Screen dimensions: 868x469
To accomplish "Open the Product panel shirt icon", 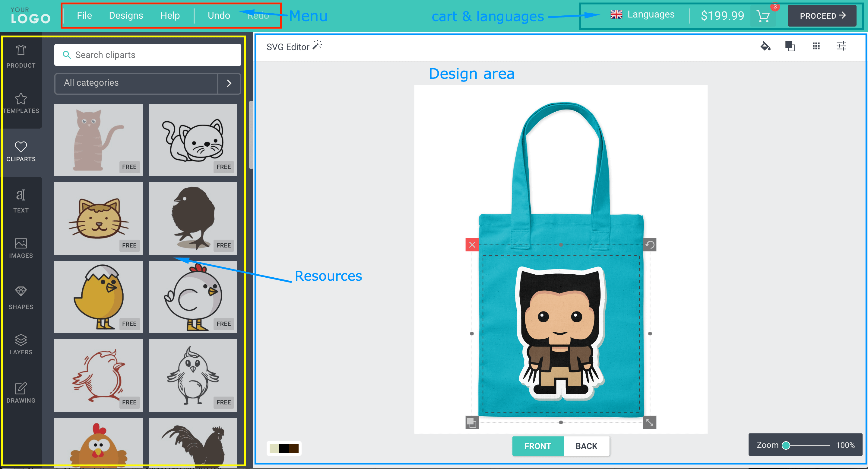I will point(21,56).
